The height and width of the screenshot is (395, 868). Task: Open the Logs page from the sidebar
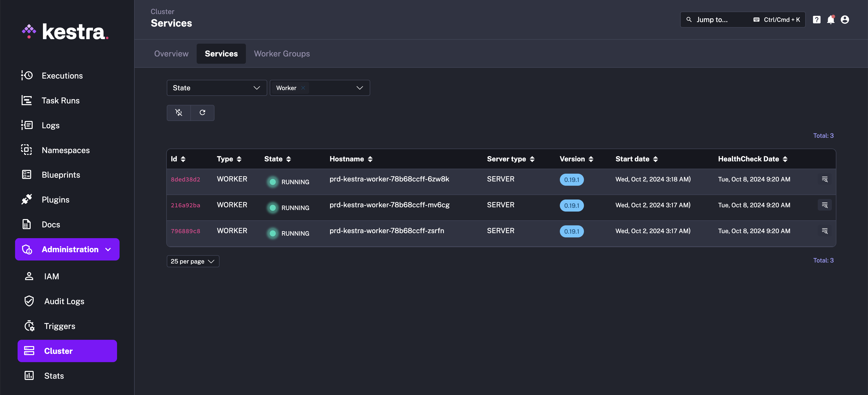pyautogui.click(x=50, y=125)
